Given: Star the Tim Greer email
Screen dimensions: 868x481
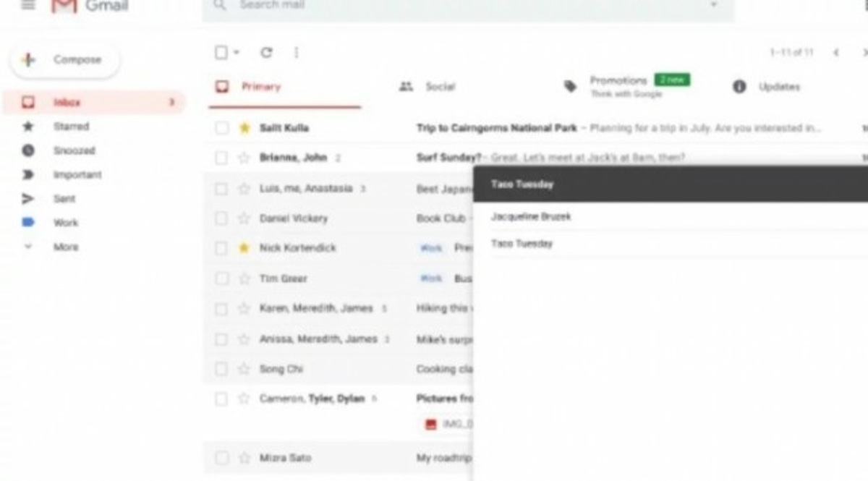Looking at the screenshot, I should (244, 278).
